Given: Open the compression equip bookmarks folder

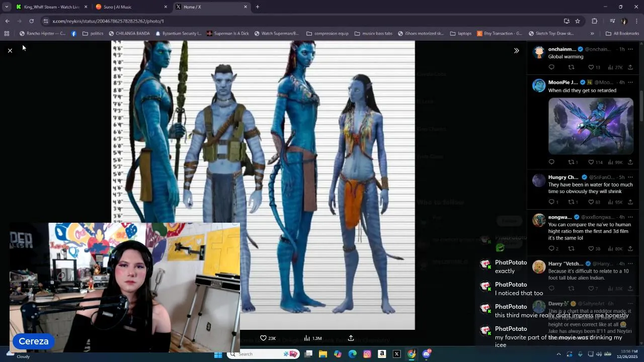Looking at the screenshot, I should (x=328, y=34).
